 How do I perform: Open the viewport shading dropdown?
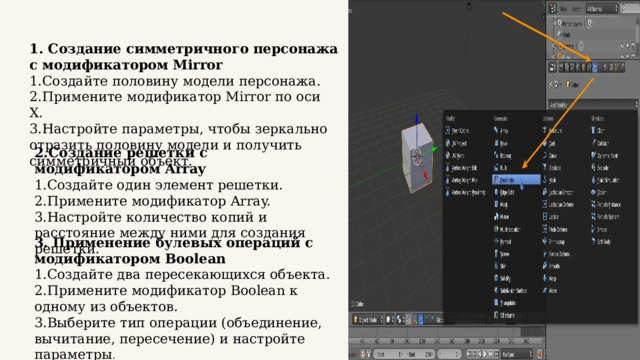pyautogui.click(x=390, y=320)
